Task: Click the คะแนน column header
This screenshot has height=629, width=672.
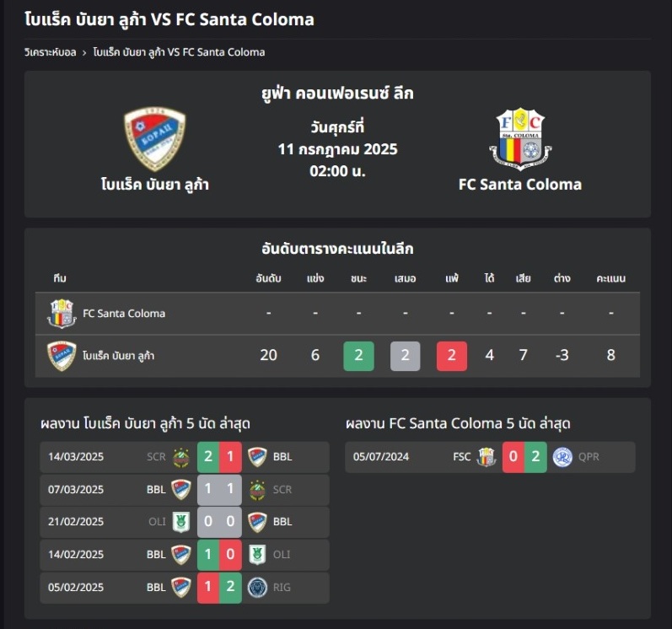Action: (610, 278)
